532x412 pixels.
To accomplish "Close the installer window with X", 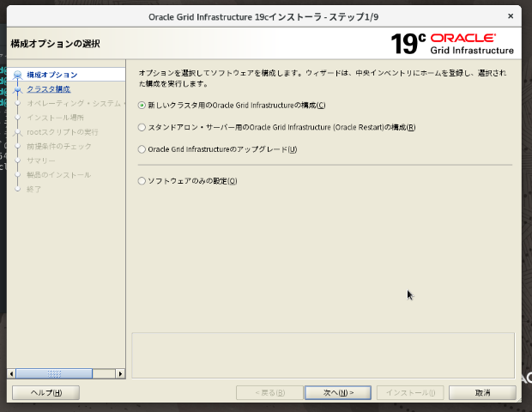I will (511, 16).
